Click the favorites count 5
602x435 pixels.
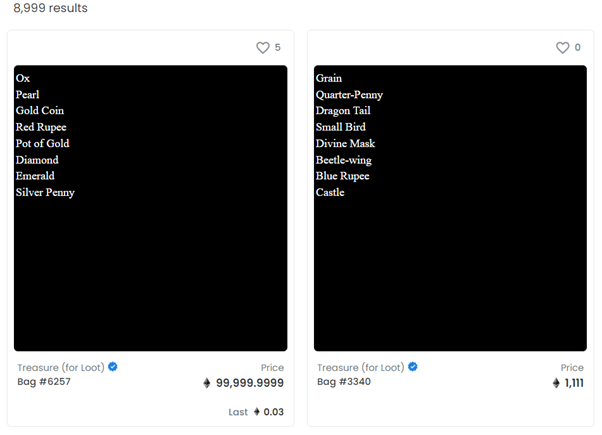point(278,48)
